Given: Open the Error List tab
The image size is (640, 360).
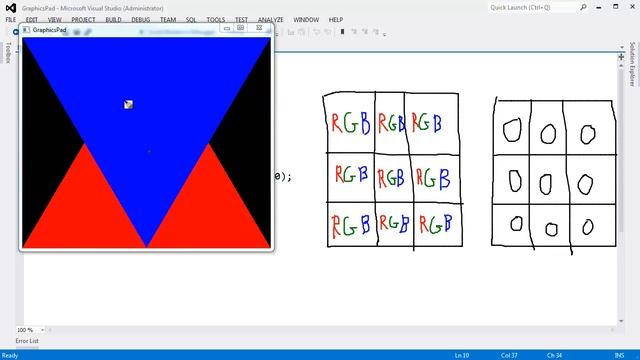Looking at the screenshot, I should (x=27, y=341).
